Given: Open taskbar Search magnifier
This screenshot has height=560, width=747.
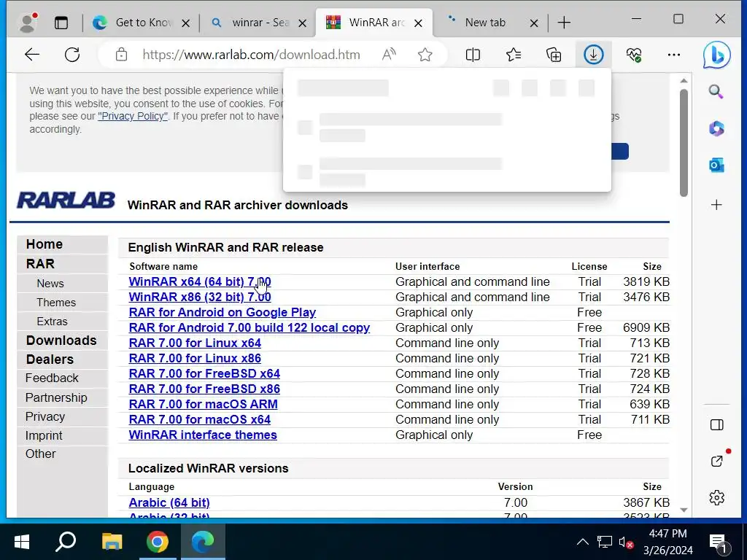Looking at the screenshot, I should pos(66,542).
